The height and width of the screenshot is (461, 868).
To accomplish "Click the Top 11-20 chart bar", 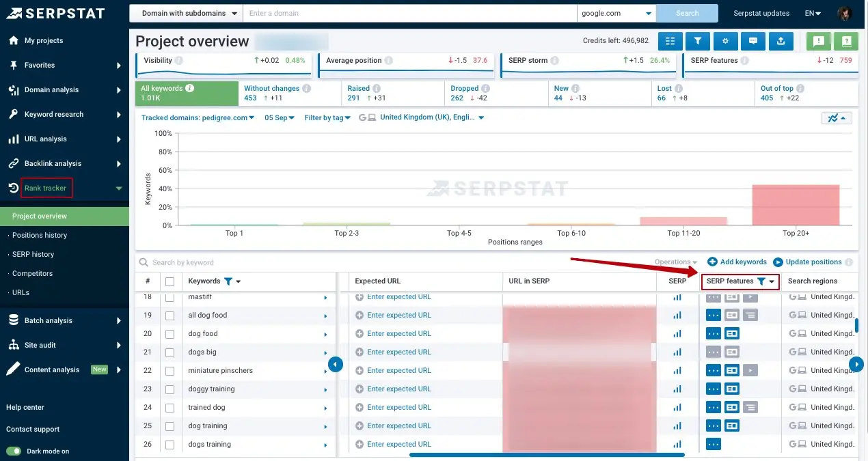I will [x=683, y=221].
